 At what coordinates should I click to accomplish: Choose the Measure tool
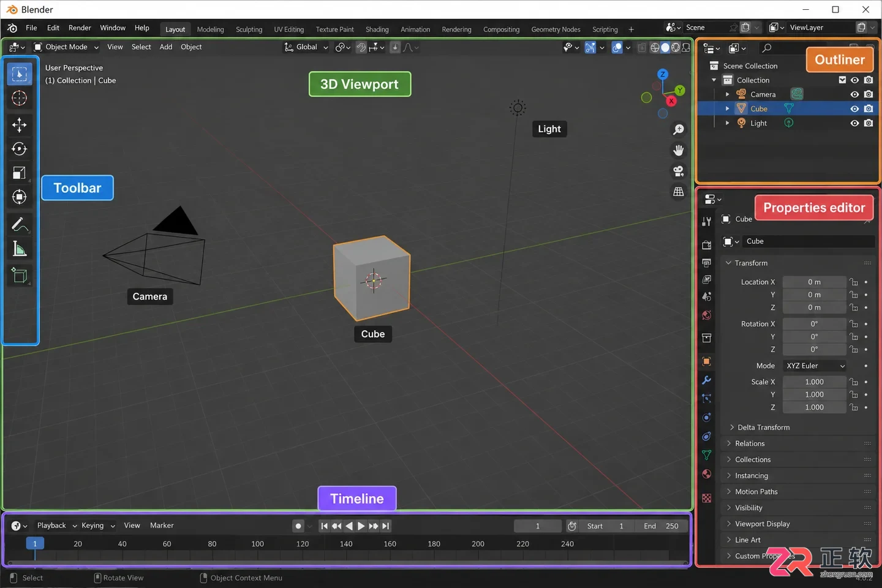click(20, 249)
